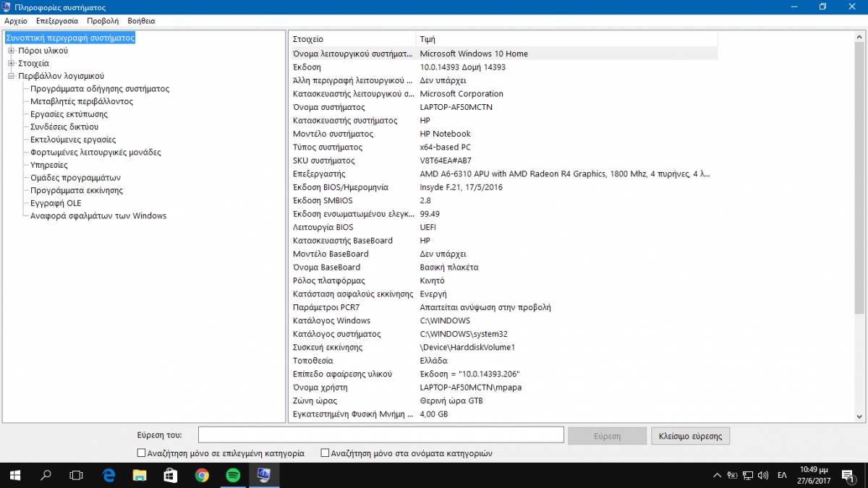Click the Στοιχείο column header
This screenshot has width=868, height=488.
click(353, 39)
